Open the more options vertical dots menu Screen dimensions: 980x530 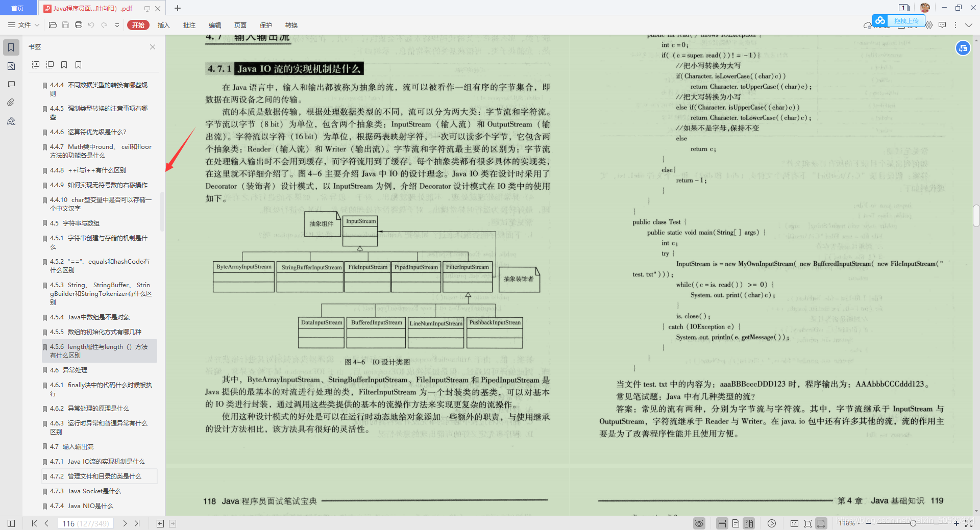point(955,25)
